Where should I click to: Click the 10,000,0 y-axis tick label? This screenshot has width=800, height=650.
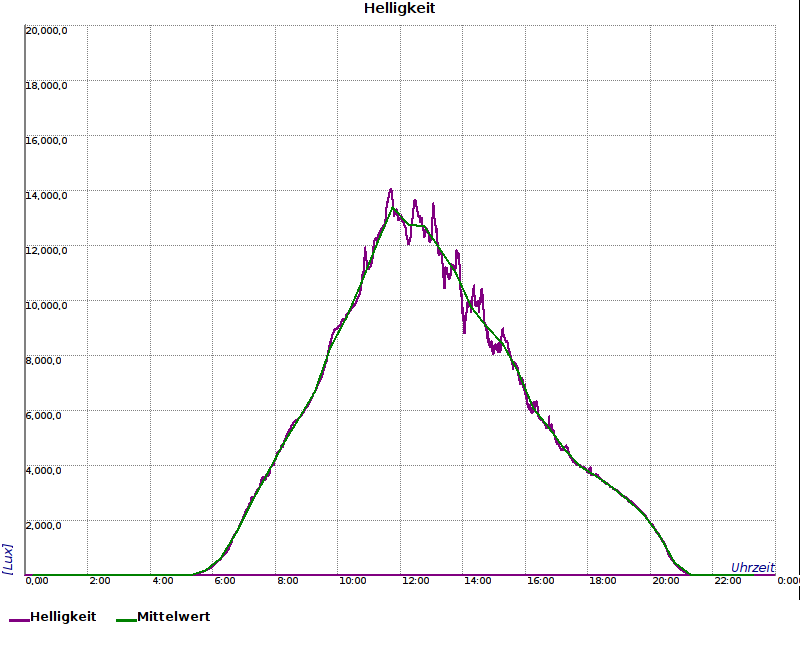pyautogui.click(x=46, y=306)
